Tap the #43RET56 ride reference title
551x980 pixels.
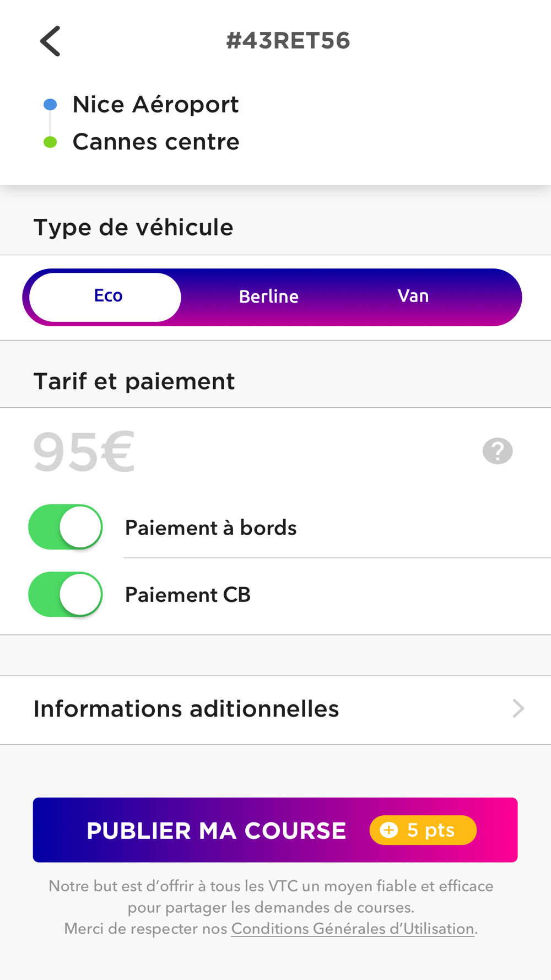(x=288, y=41)
